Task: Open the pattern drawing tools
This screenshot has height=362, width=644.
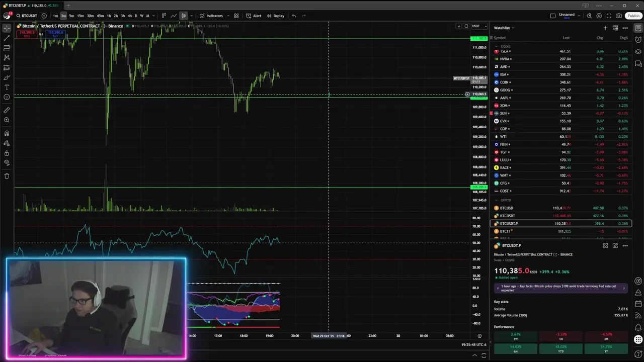Action: (7, 58)
